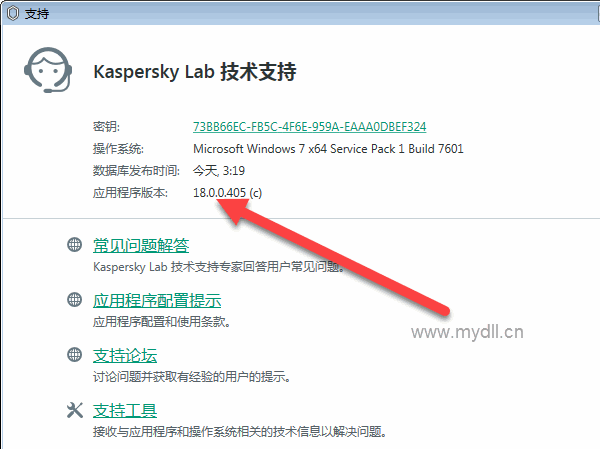
Task: Click globe icon beside 支持论坛
Action: click(75, 355)
